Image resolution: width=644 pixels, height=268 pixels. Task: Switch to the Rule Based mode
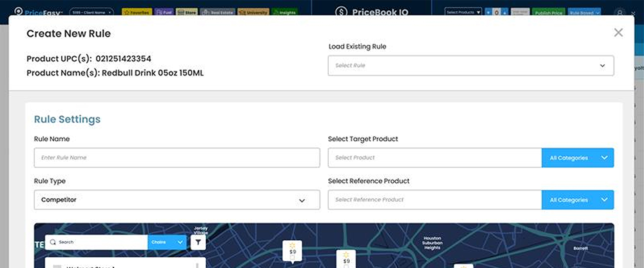[585, 12]
